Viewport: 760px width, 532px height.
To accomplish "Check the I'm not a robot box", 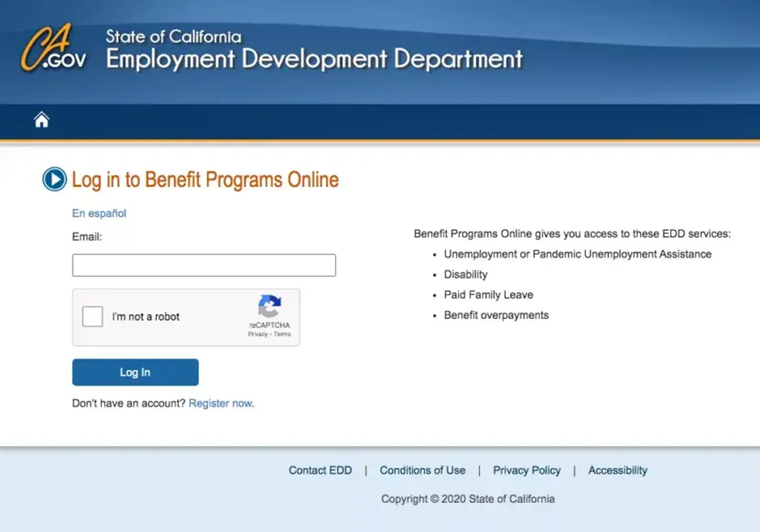I will click(x=92, y=316).
